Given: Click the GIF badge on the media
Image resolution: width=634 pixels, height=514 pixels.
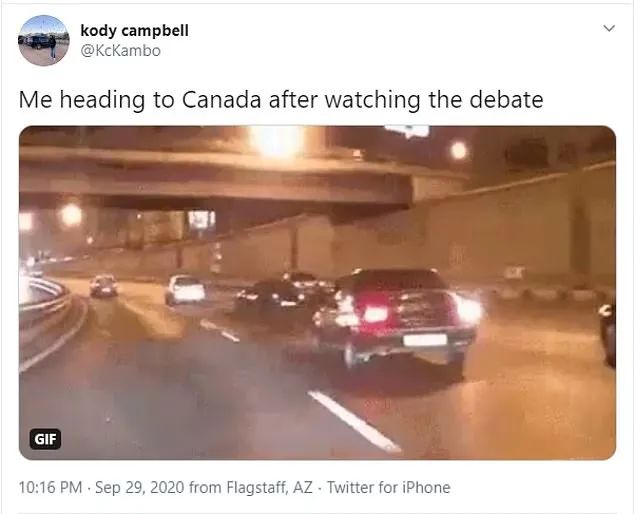Looking at the screenshot, I should pyautogui.click(x=45, y=439).
